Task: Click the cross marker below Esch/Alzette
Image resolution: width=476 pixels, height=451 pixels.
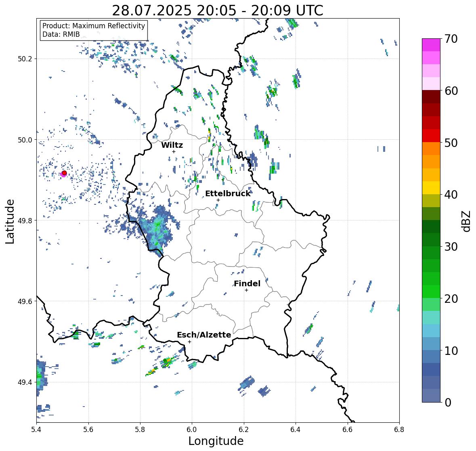Action: coord(189,342)
